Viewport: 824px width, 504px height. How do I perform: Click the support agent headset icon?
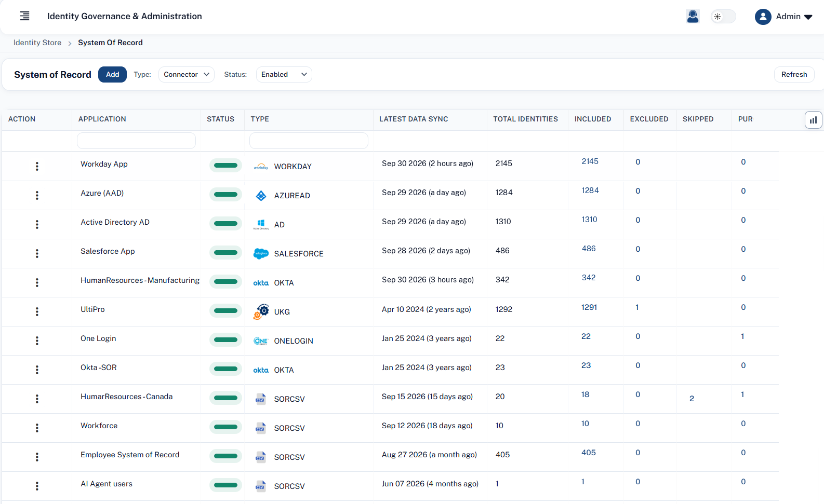[x=693, y=17]
